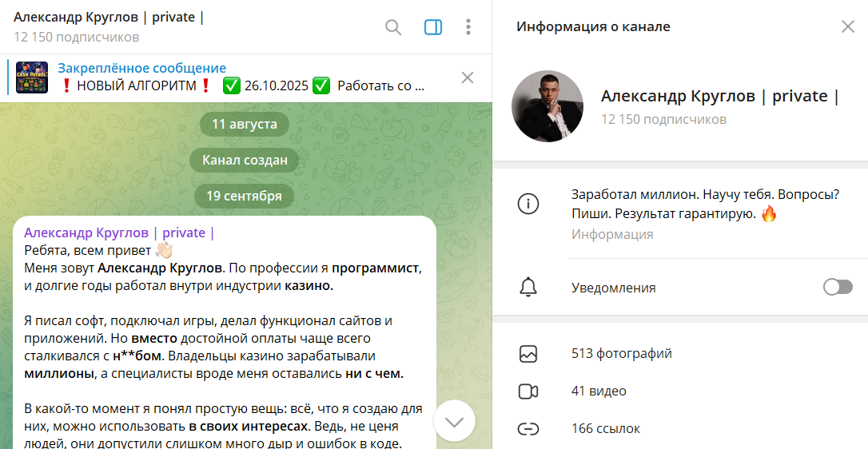Close the channel info panel

tap(848, 26)
